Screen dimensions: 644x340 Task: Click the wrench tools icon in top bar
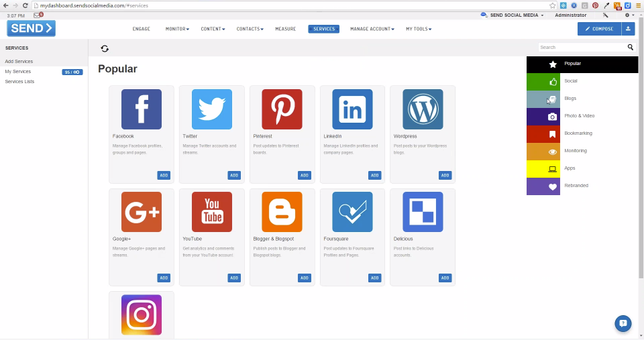605,15
